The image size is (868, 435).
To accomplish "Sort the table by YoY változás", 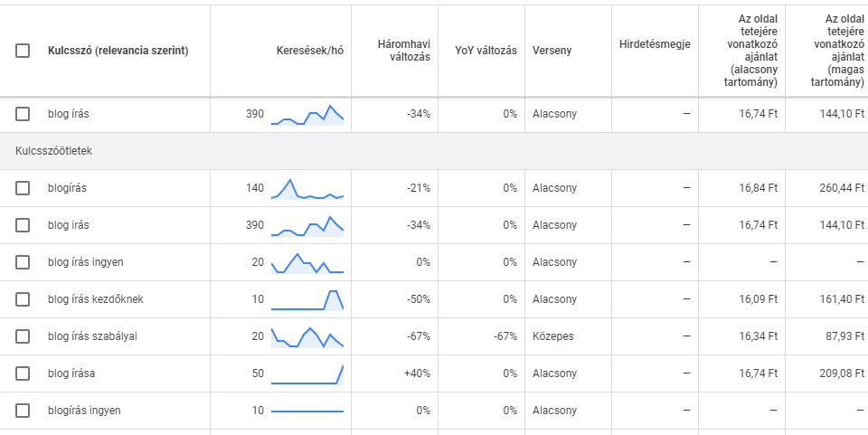I will (x=486, y=51).
